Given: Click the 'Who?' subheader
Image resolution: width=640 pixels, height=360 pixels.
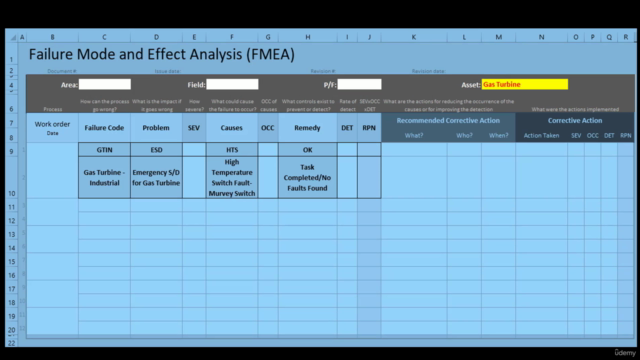Looking at the screenshot, I should tap(464, 136).
